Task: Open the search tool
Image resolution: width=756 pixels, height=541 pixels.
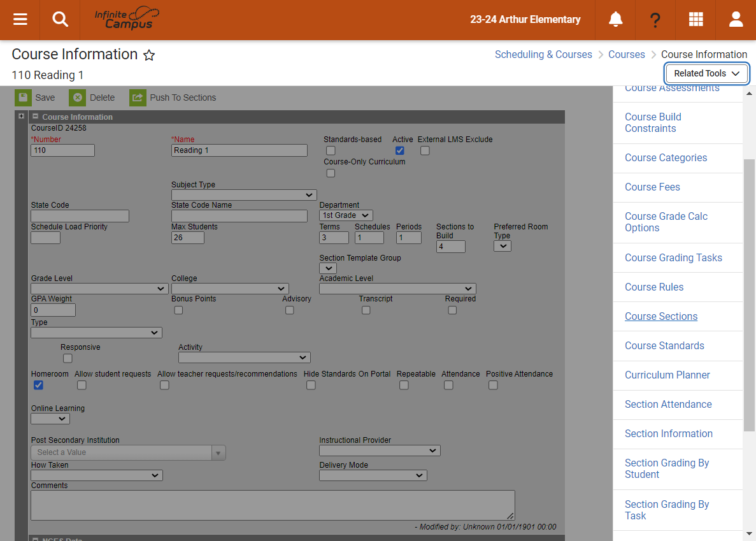Action: coord(60,20)
